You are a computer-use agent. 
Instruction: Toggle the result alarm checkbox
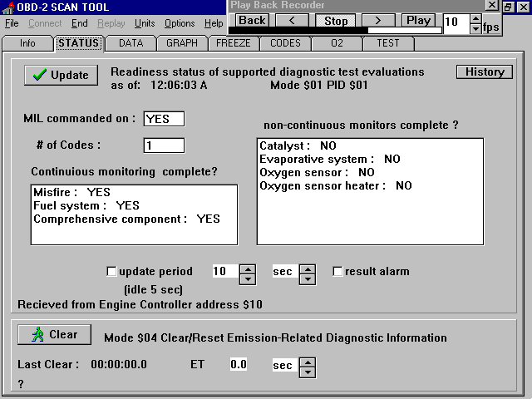point(338,271)
